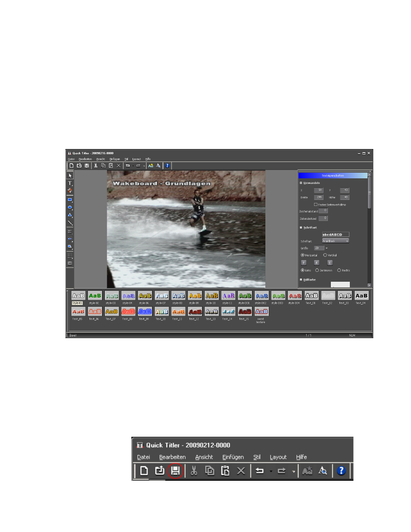Select the blue rectangle shape tool

(x=70, y=200)
